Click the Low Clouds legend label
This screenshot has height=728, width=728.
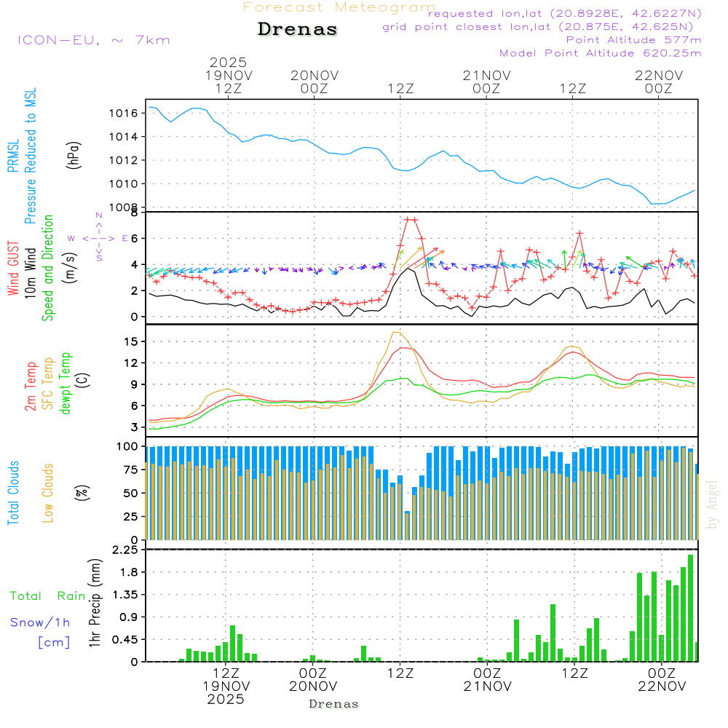48,492
